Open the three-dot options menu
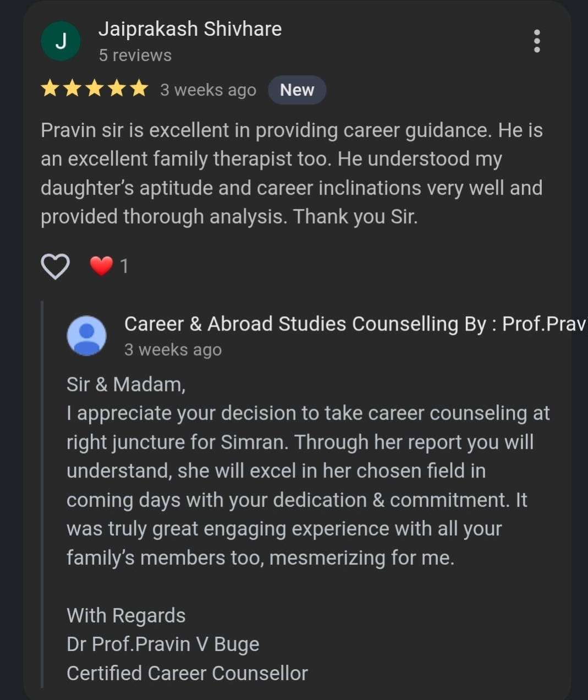 tap(537, 41)
